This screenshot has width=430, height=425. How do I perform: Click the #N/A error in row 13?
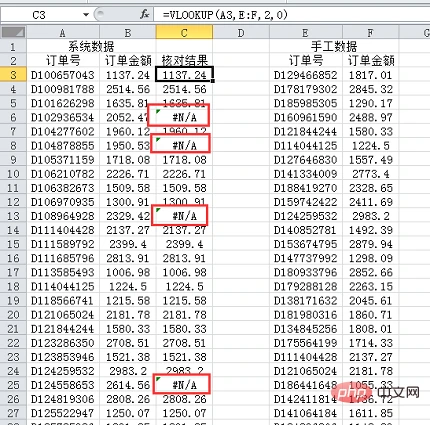point(184,216)
